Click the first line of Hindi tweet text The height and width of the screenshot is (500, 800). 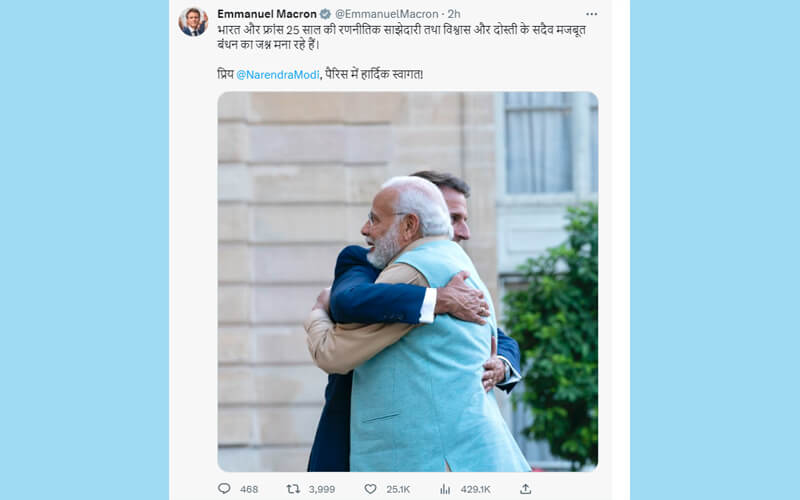(x=400, y=30)
